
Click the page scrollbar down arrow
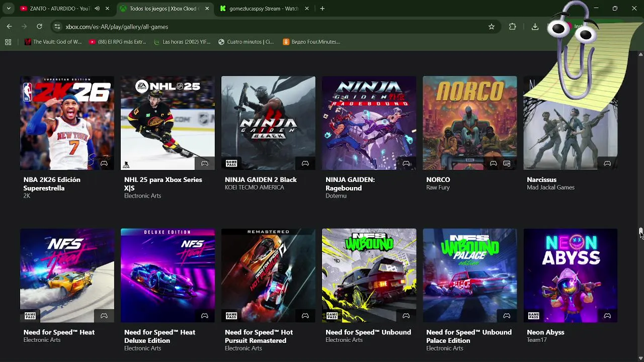(640, 358)
